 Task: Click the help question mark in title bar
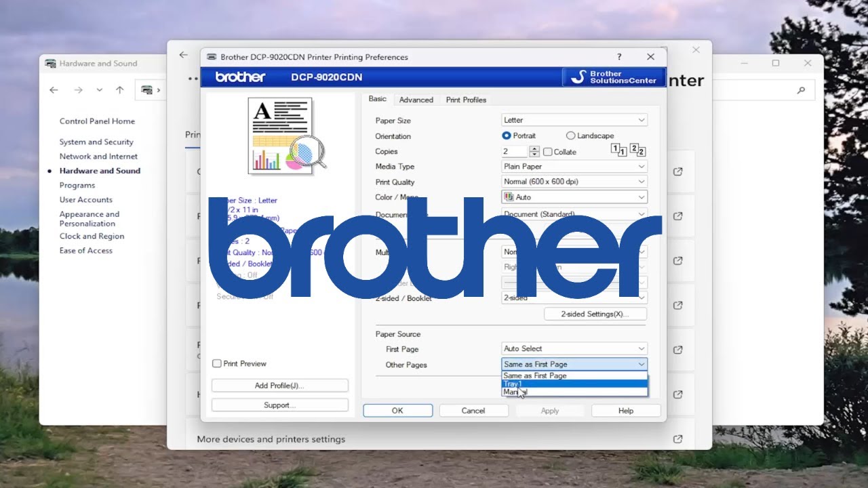(x=619, y=57)
